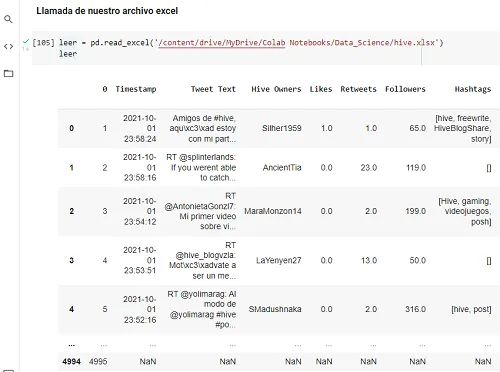Click row index 4994
This screenshot has width=500, height=372.
click(x=71, y=361)
